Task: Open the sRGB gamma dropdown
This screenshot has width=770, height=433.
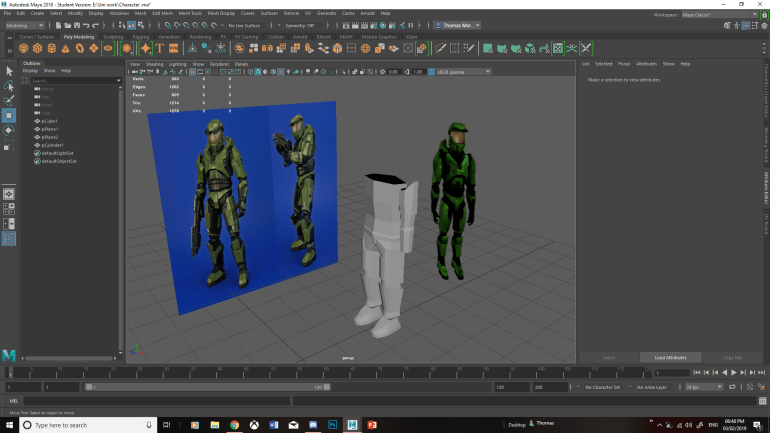Action: click(x=464, y=72)
